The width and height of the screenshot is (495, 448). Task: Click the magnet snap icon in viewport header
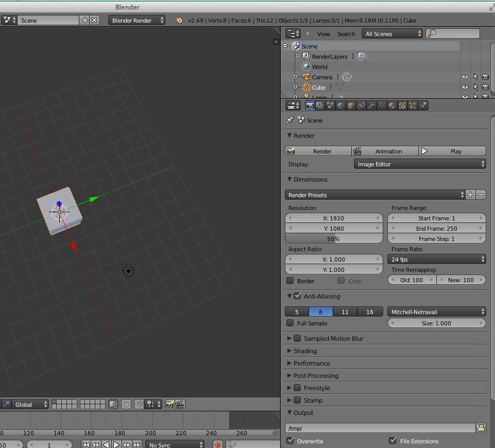139,404
